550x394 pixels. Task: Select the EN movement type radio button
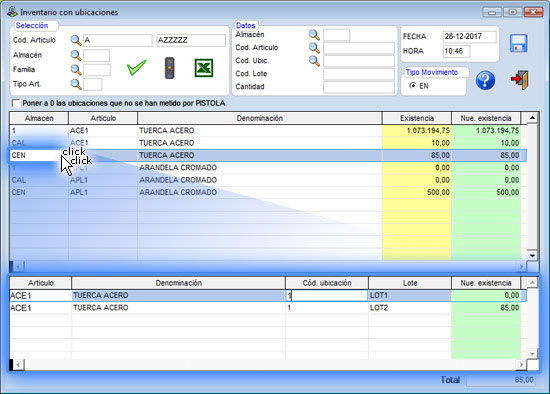tap(413, 86)
